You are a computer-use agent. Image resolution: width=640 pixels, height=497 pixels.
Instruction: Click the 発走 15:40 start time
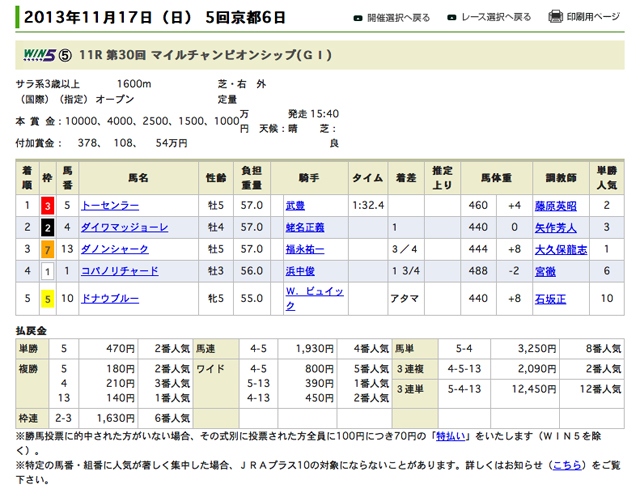coord(313,113)
